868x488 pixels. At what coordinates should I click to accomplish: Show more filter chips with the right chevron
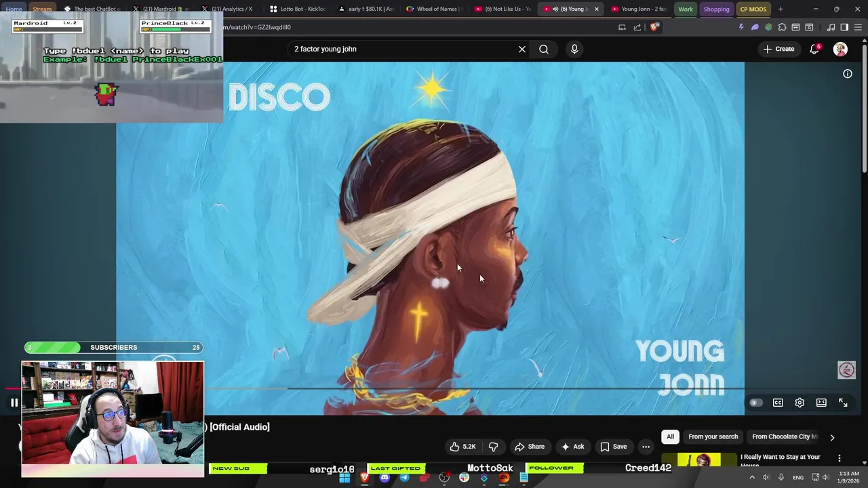[x=832, y=437]
